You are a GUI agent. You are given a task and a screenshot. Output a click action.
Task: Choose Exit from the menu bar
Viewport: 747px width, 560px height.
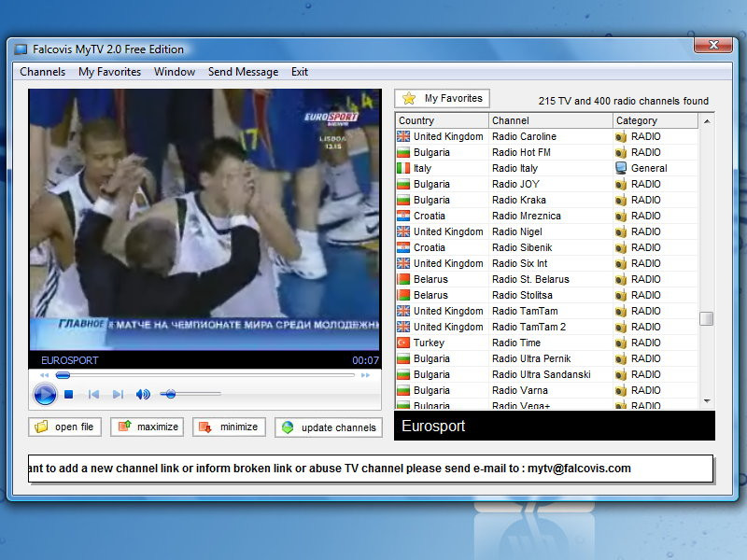pos(300,72)
